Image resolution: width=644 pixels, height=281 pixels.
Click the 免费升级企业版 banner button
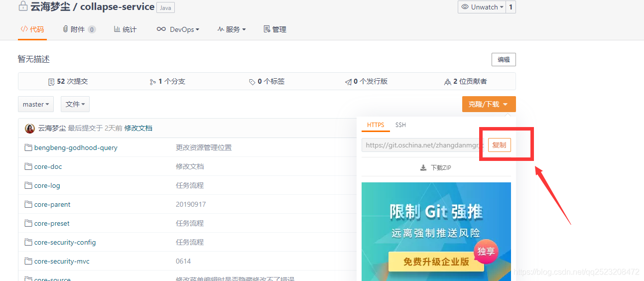436,262
